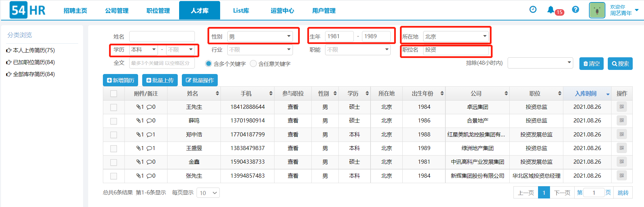This screenshot has height=207, width=644.
Task: Go to 用户管理 tab
Action: [324, 11]
